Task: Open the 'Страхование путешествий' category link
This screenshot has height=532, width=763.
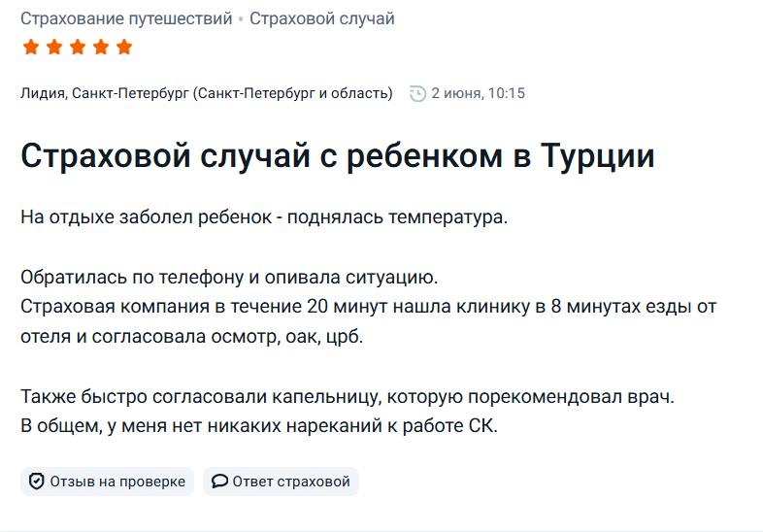Action: (126, 18)
